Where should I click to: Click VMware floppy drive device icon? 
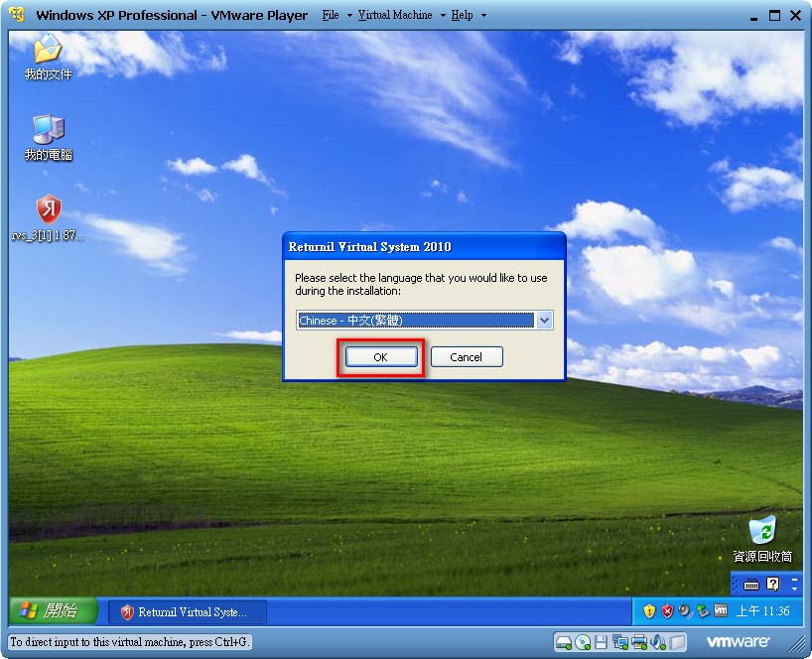(601, 642)
